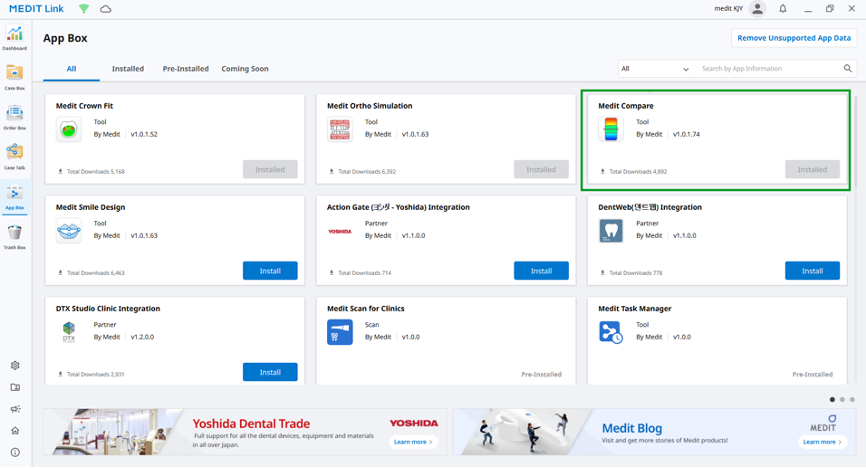Click Learn more on Yoshida Dental Trade banner
This screenshot has width=866, height=468.
click(x=413, y=442)
